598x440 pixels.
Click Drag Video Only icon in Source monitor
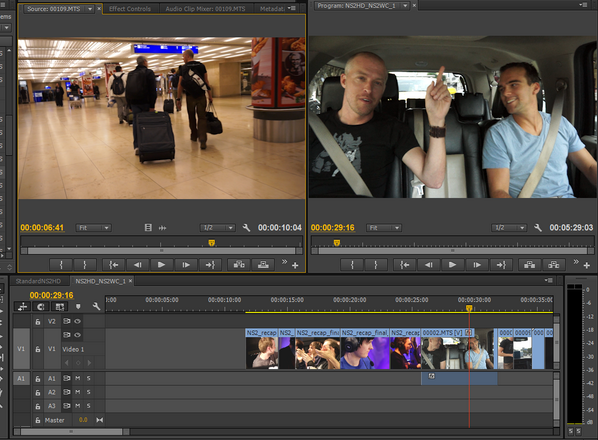148,228
